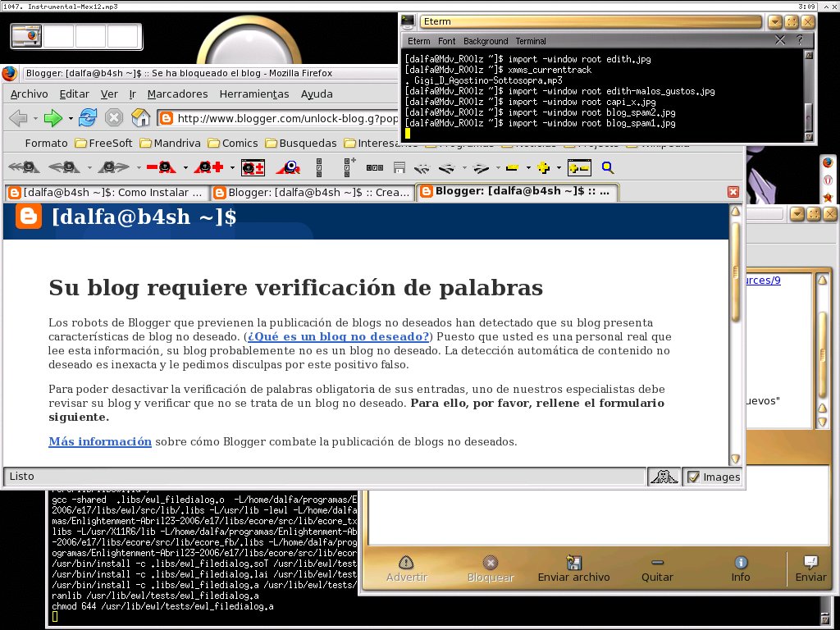The height and width of the screenshot is (630, 840).
Task: Open the Background menu in Eterm
Action: click(x=486, y=41)
